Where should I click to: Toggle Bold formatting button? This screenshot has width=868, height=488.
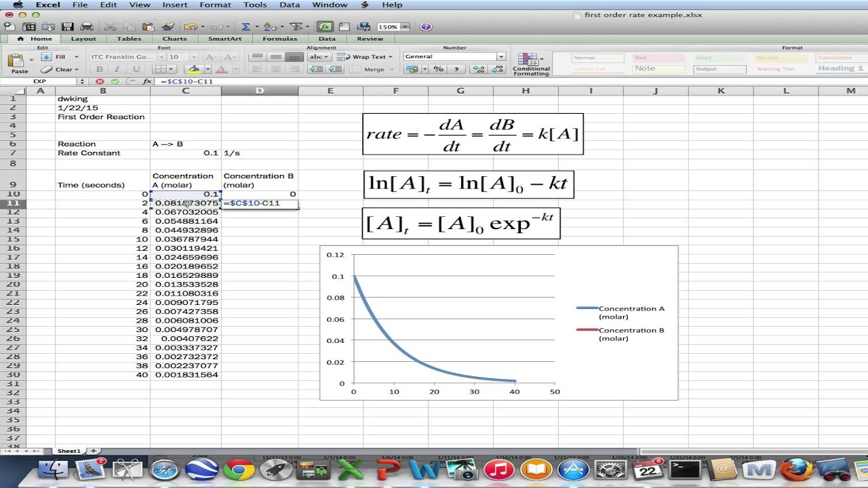pos(100,69)
